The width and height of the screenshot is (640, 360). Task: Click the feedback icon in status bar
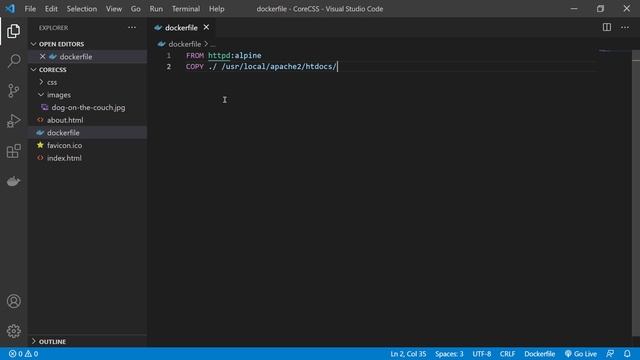610,354
